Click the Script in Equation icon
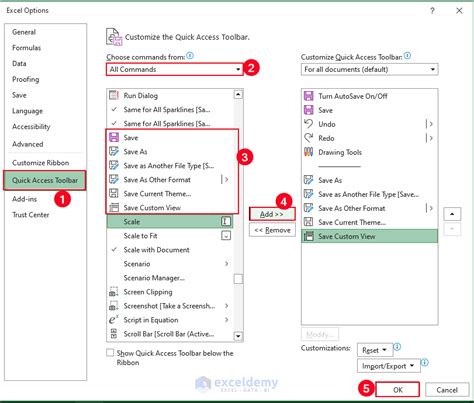 point(114,320)
